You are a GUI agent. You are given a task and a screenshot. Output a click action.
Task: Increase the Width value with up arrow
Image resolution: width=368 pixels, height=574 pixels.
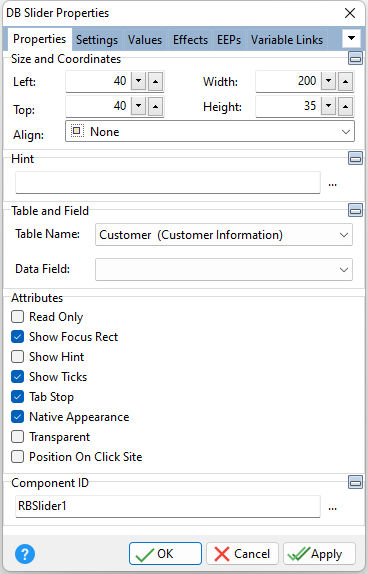[x=345, y=81]
